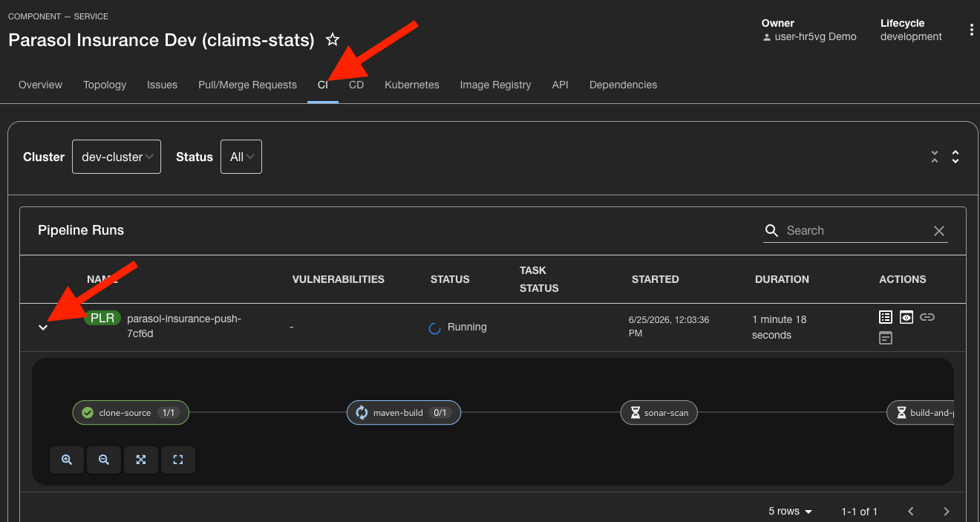Sort by STARTED column header
Screen dimensions: 980x522
pyautogui.click(x=655, y=279)
